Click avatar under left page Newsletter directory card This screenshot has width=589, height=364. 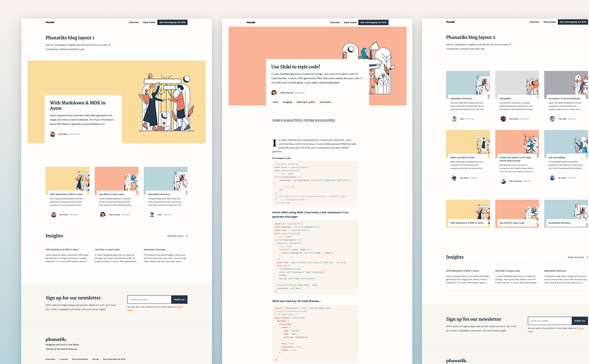(x=152, y=214)
